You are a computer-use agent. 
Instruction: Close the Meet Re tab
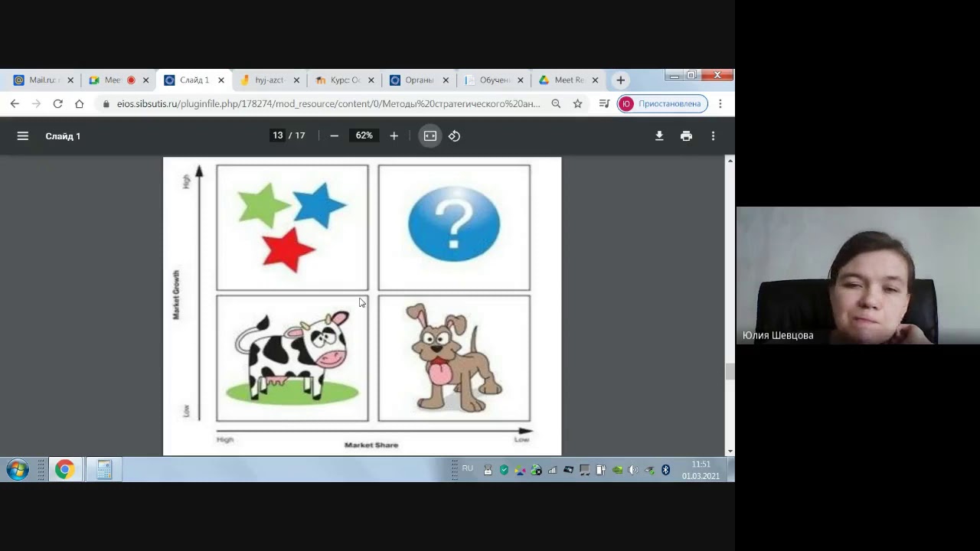coord(595,80)
